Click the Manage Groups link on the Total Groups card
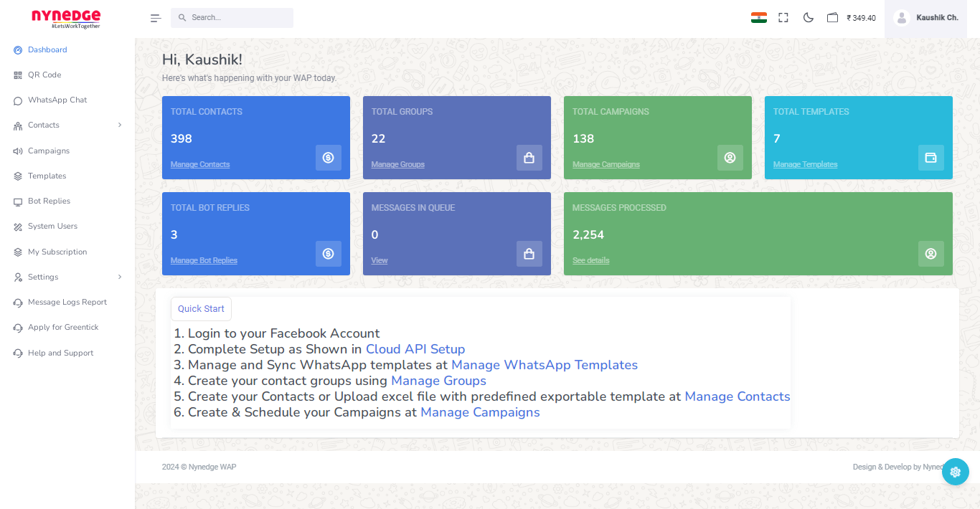Screen dimensions: 980x509 [x=398, y=164]
